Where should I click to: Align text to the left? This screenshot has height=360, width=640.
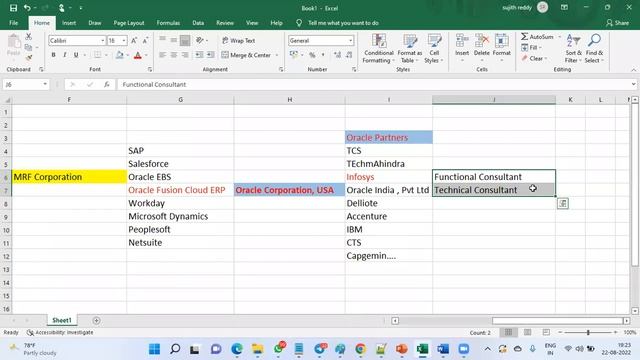(x=162, y=55)
